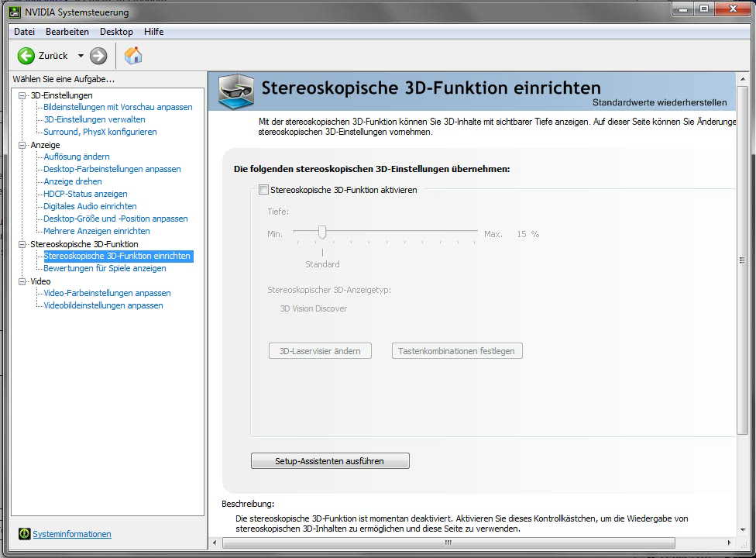This screenshot has height=558, width=756.
Task: Select Bewertungen für Spiele anzeigen
Action: point(105,268)
